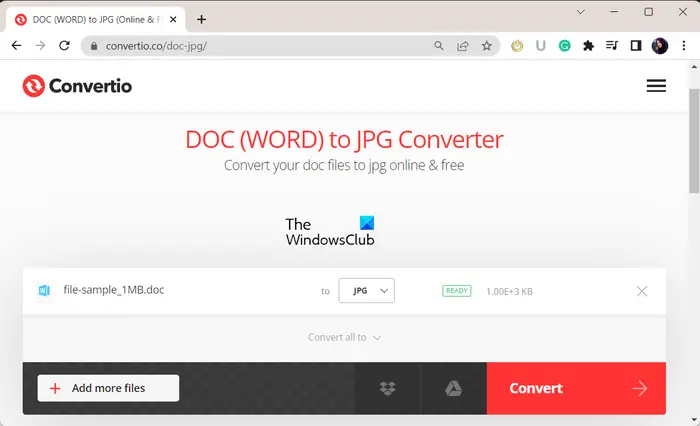
Task: Click the READY status badge
Action: 456,291
